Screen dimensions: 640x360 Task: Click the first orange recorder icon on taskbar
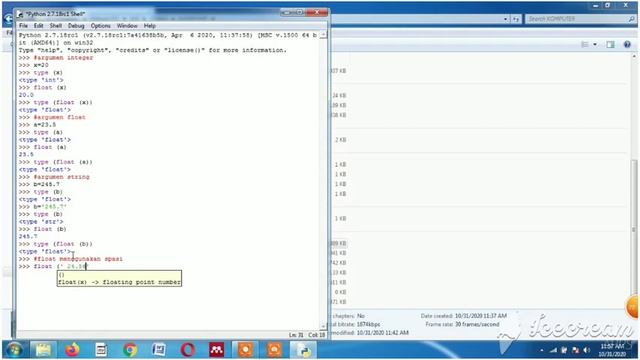pyautogui.click(x=245, y=350)
